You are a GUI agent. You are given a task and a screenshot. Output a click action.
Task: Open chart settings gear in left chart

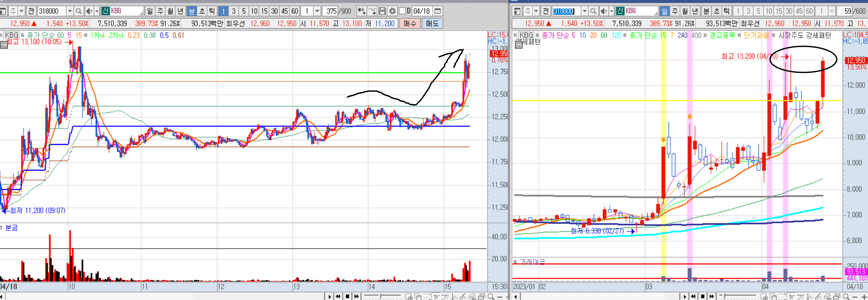pyautogui.click(x=392, y=11)
